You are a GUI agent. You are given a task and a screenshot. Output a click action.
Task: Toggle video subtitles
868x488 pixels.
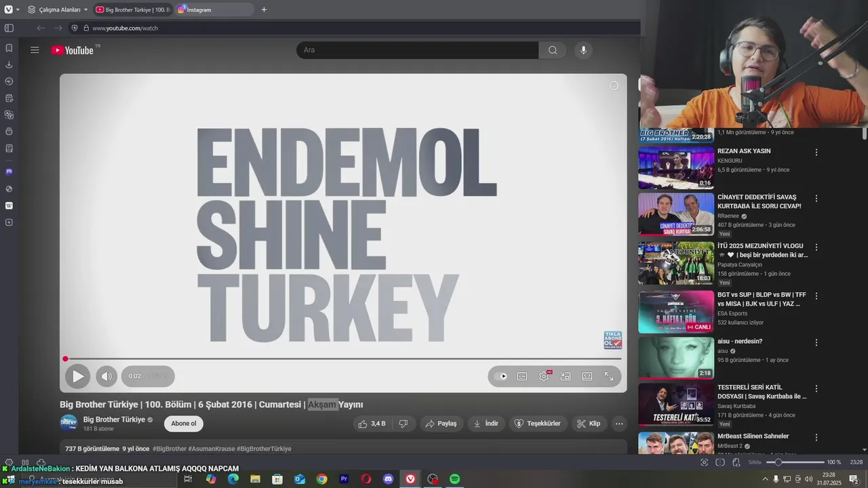coord(522,376)
